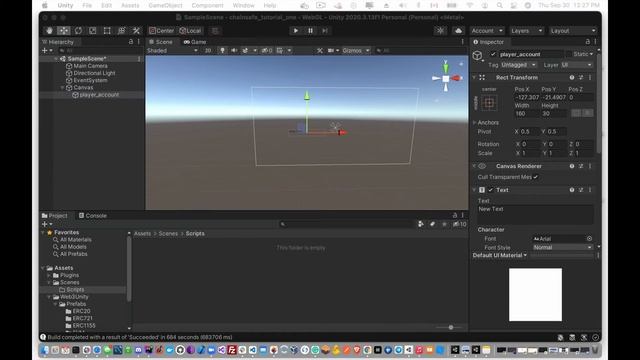Click the anchor presets box

pos(489,103)
